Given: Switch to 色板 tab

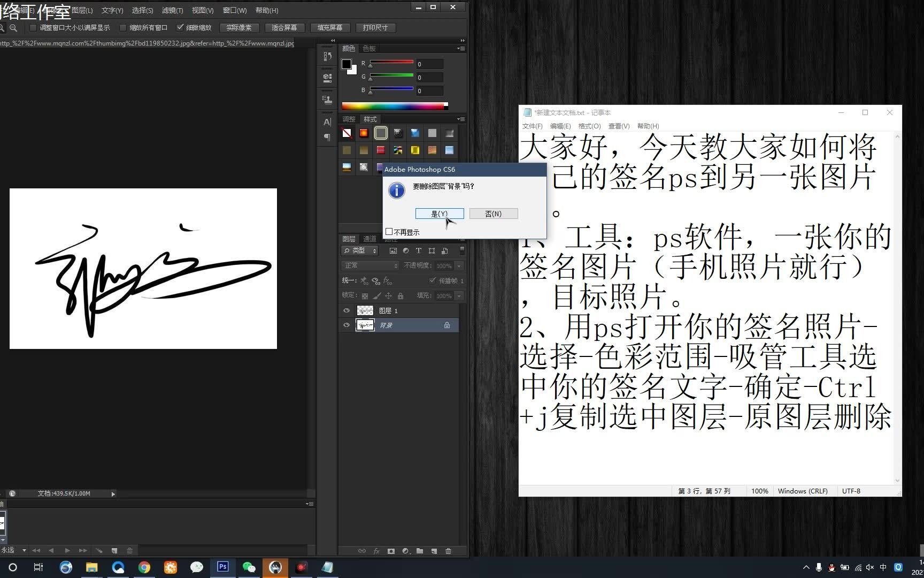Looking at the screenshot, I should (x=369, y=48).
